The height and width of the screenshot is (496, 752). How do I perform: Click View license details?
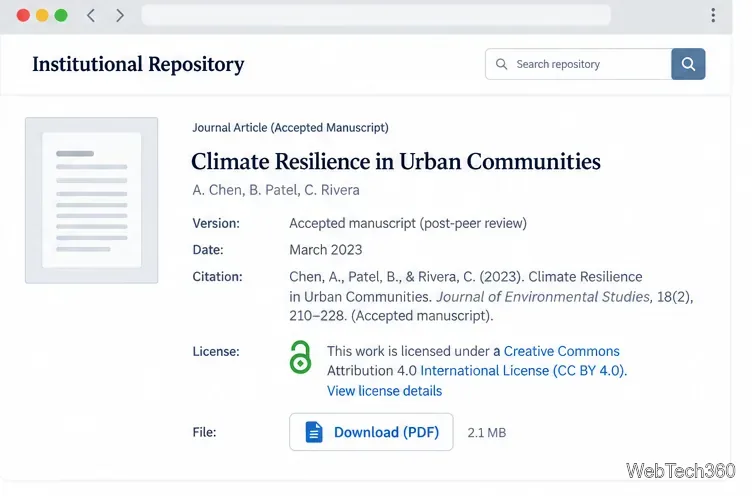tap(385, 391)
